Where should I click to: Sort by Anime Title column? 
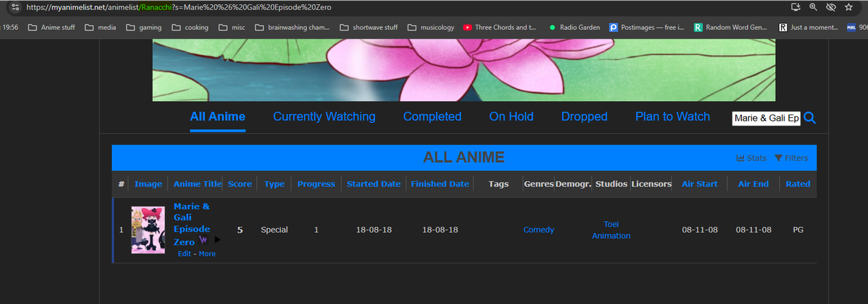click(x=197, y=184)
